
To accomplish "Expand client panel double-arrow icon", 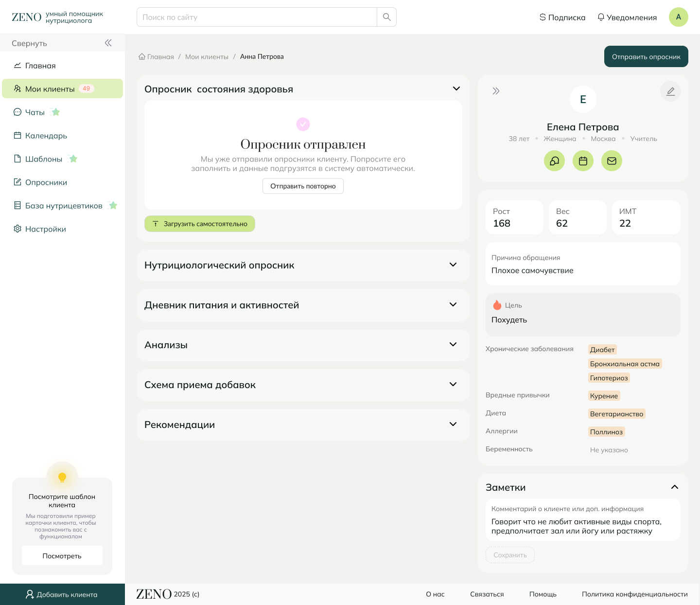I will [x=496, y=91].
